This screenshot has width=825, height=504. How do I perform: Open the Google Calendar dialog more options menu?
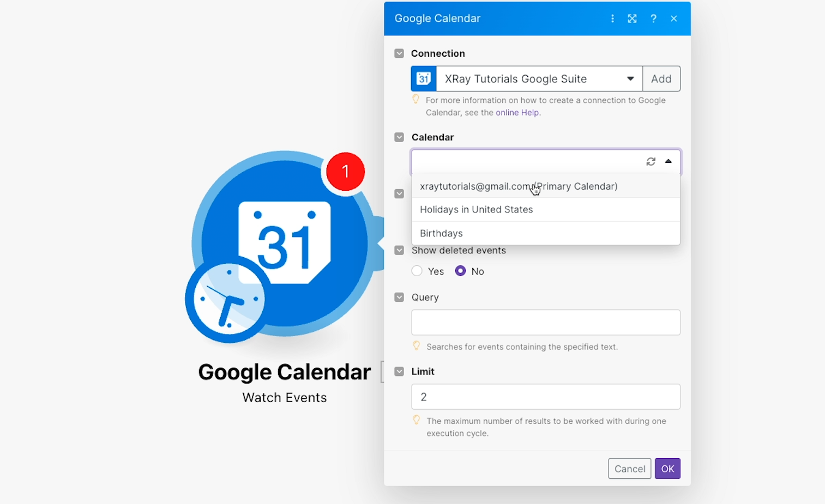[x=612, y=19]
